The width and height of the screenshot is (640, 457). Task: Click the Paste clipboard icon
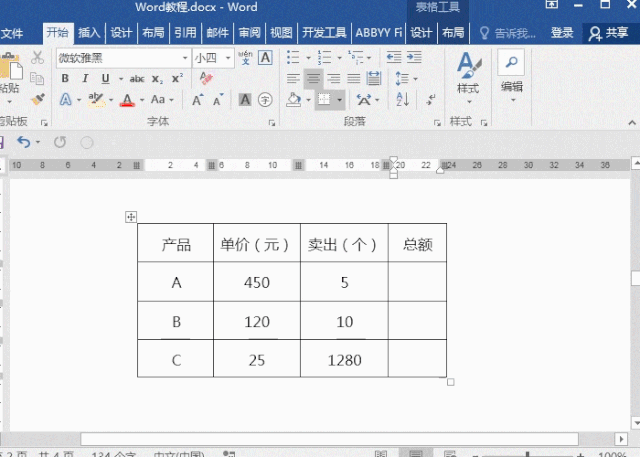coord(10,65)
